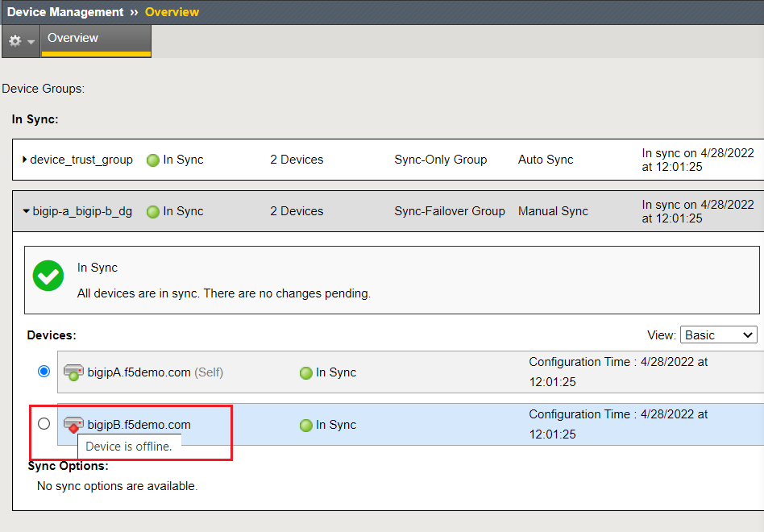
Task: Click the Device Groups heading
Action: [44, 89]
